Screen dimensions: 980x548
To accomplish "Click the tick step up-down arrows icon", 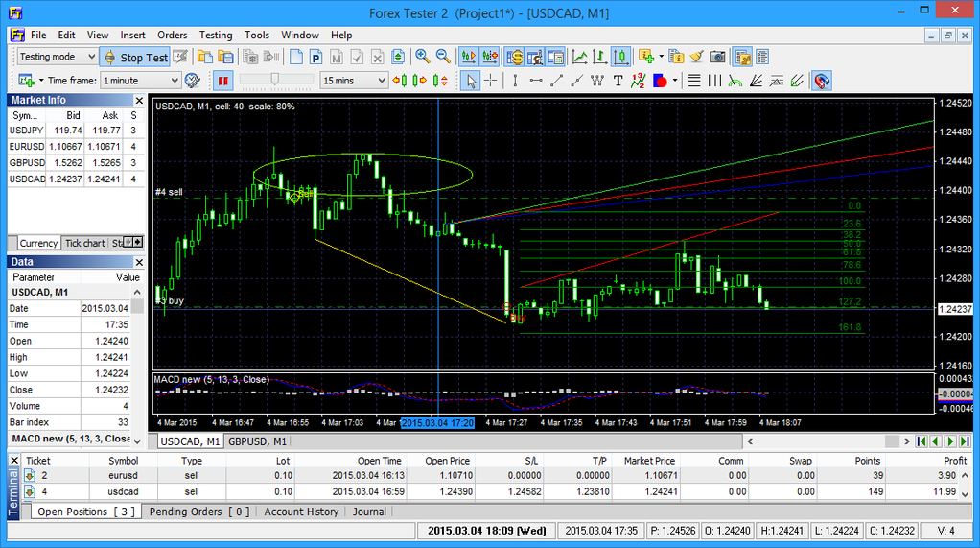I will [441, 81].
